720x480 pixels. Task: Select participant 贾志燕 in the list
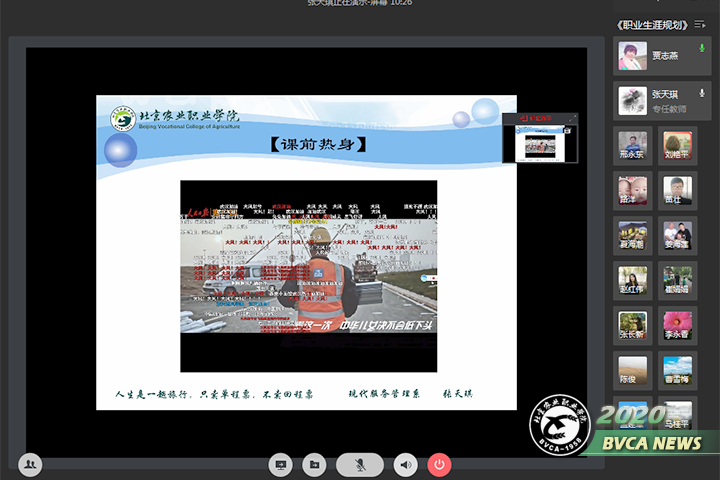point(664,56)
